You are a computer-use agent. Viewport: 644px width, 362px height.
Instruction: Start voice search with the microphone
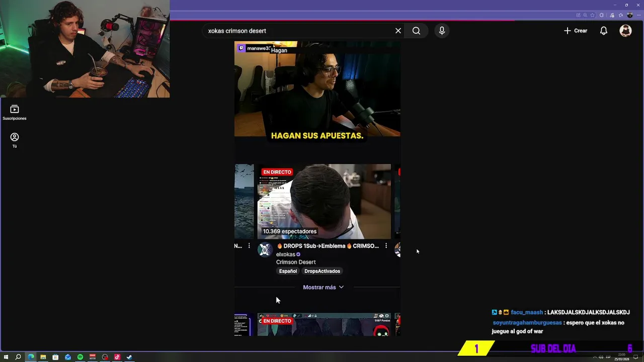pos(442,31)
